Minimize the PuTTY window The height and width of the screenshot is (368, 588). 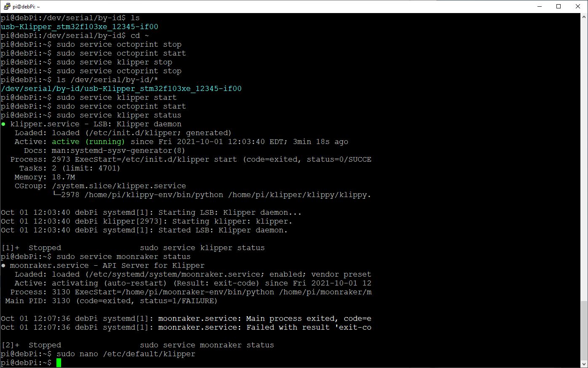pyautogui.click(x=540, y=6)
